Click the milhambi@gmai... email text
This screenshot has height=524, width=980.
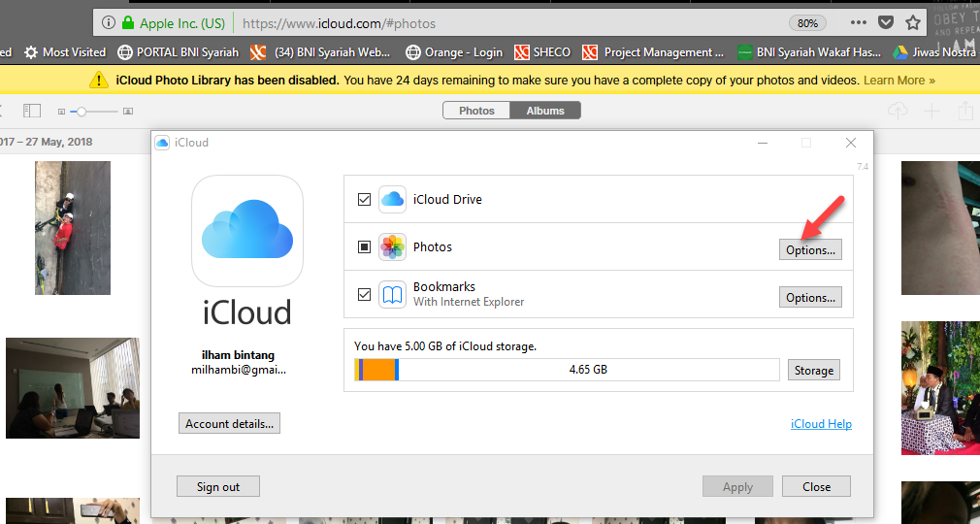tap(238, 370)
